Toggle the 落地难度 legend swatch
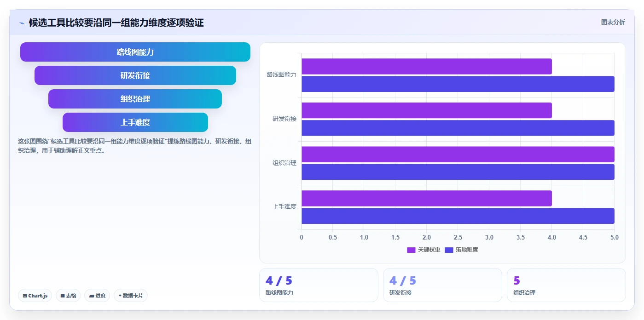The image size is (644, 320). 449,250
